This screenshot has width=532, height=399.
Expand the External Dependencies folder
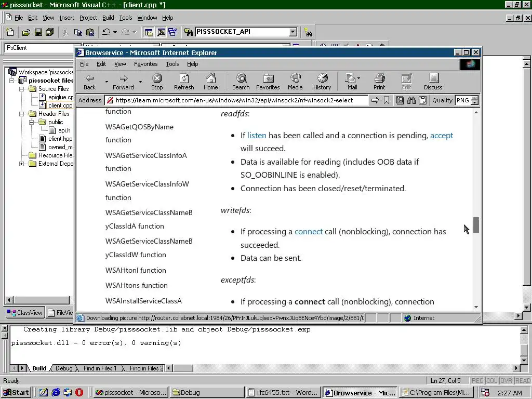tap(22, 164)
